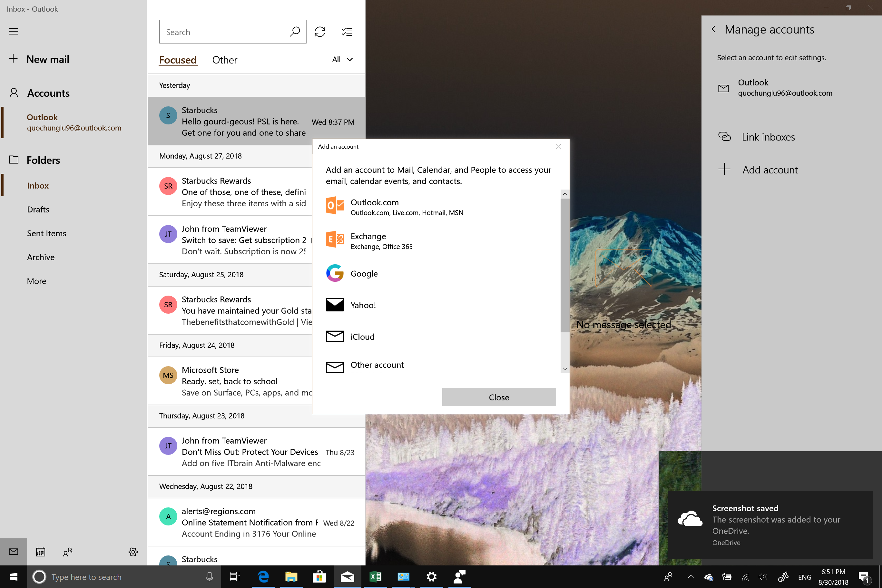This screenshot has width=882, height=588.
Task: Click the Add account plus icon
Action: (724, 169)
